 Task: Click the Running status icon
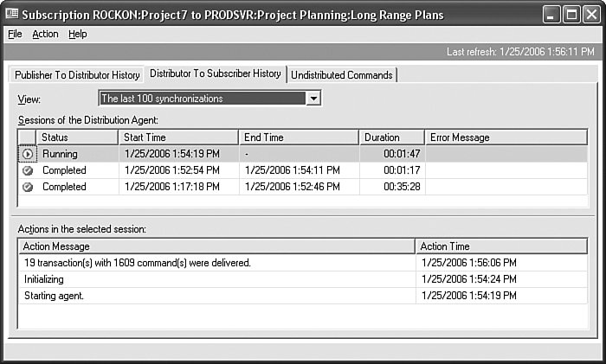(x=28, y=154)
